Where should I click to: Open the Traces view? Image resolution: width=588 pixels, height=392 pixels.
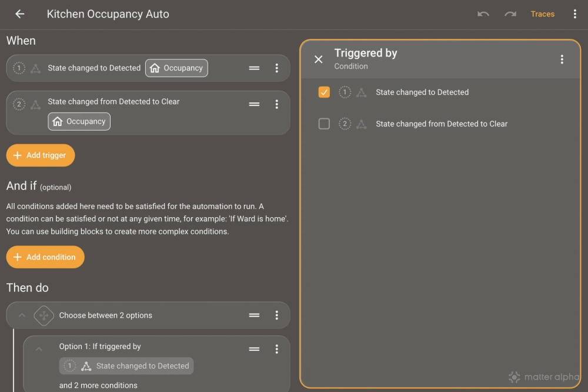[542, 14]
